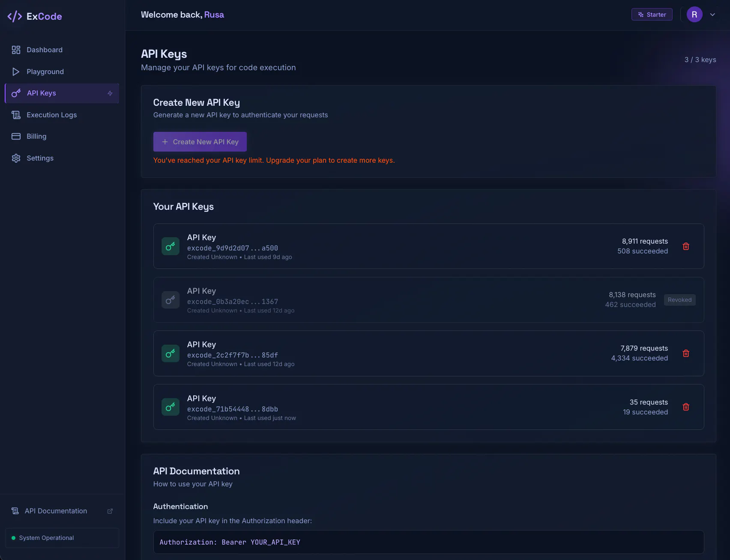Open the Playground sidebar item
This screenshot has height=560, width=730.
pyautogui.click(x=62, y=71)
